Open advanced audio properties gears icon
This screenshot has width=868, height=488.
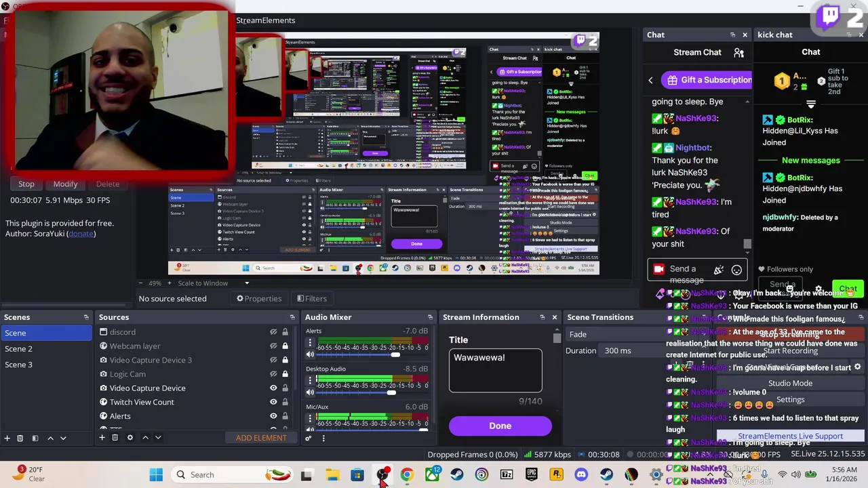click(309, 438)
